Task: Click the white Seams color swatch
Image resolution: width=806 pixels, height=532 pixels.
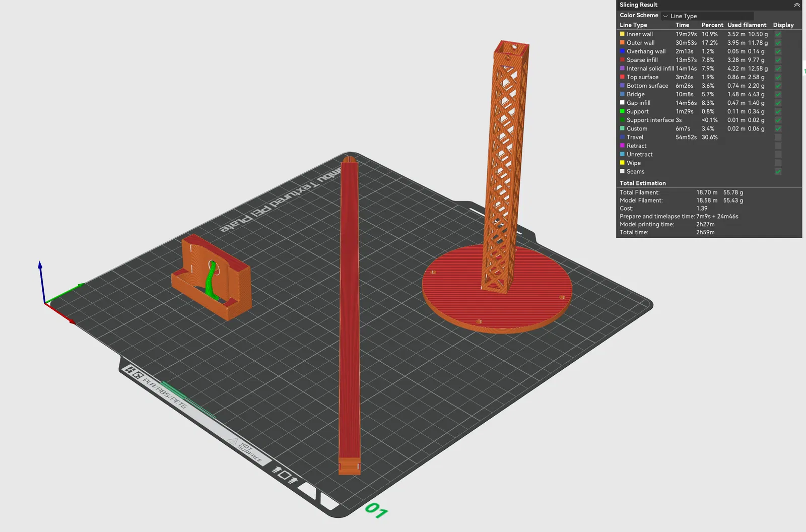Action: point(622,171)
